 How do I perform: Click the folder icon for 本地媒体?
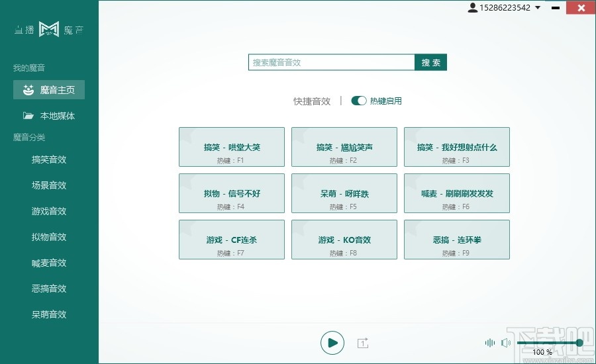28,116
